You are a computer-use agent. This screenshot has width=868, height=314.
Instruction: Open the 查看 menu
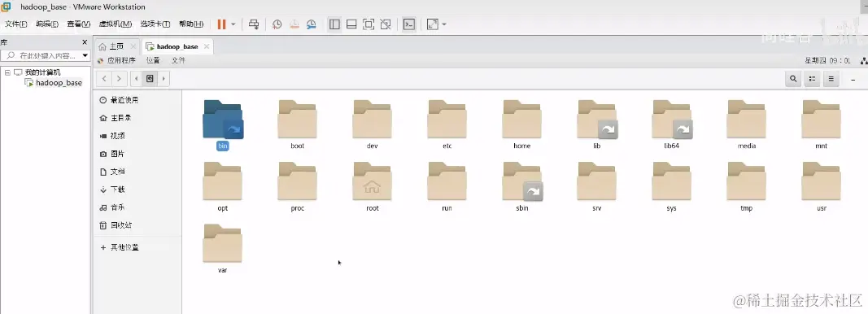click(79, 24)
